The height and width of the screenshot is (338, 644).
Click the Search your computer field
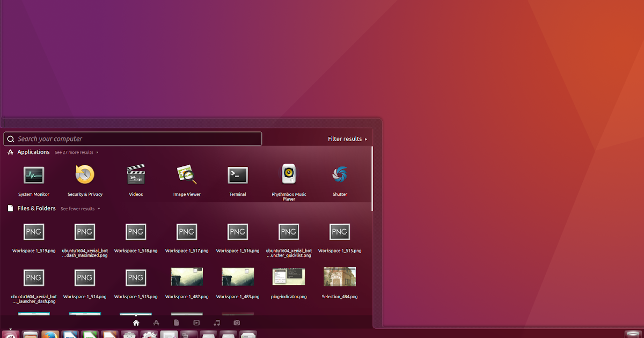coord(133,138)
